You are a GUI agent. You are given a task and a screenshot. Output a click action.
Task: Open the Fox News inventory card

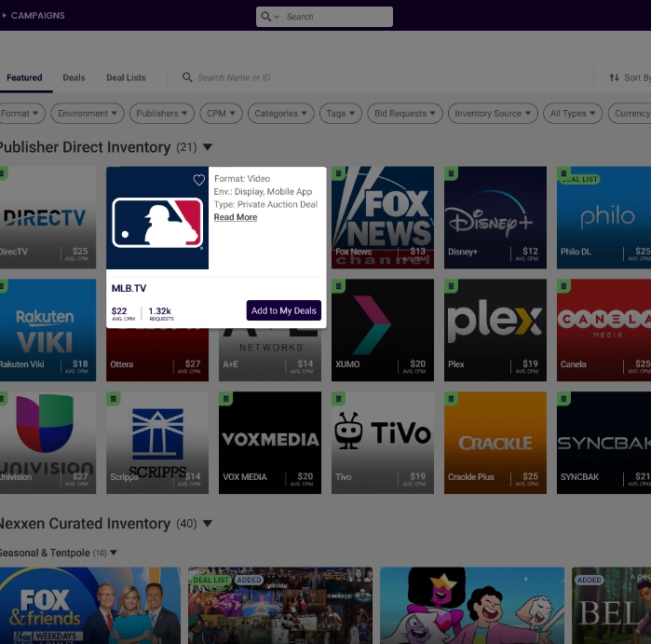pos(383,218)
